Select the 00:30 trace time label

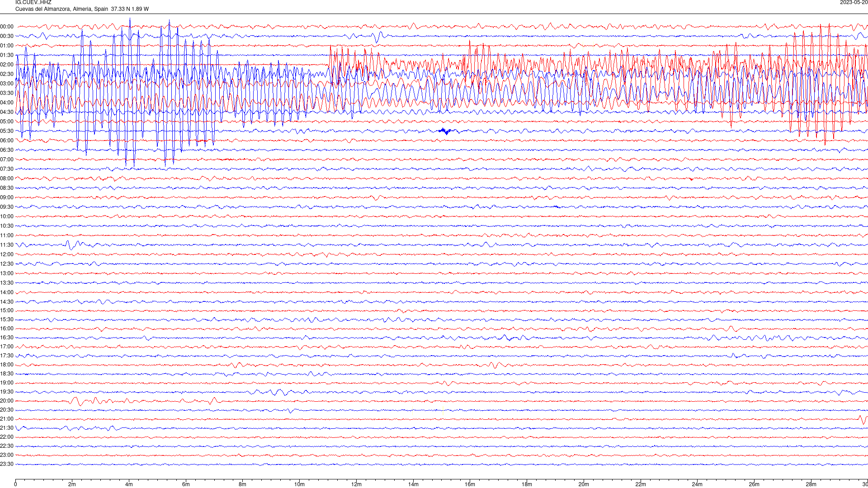tap(7, 36)
